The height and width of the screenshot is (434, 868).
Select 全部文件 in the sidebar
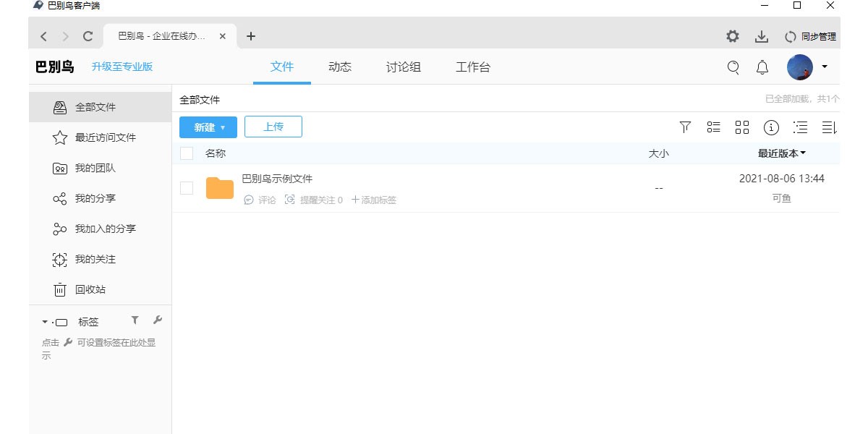100,107
